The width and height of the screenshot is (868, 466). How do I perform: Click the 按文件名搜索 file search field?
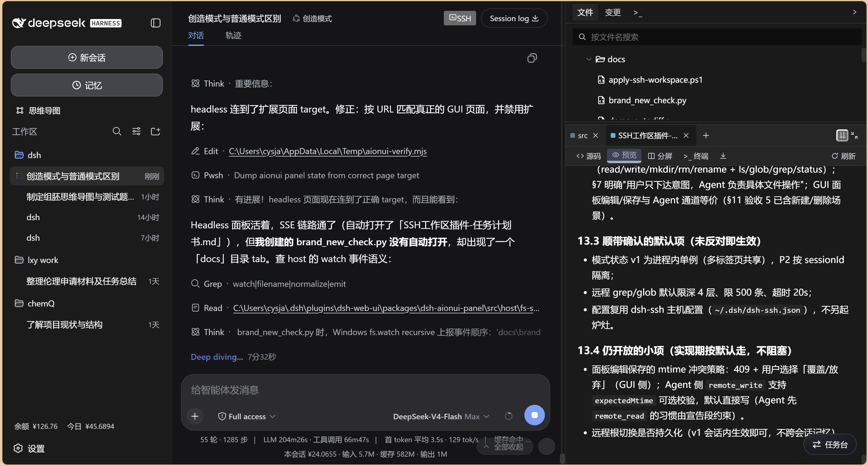tap(717, 37)
